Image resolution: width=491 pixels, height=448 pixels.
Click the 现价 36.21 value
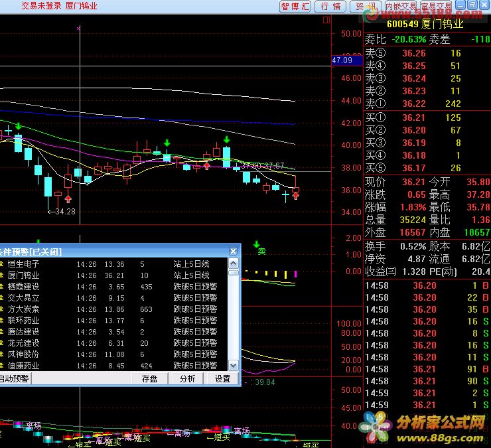(413, 182)
